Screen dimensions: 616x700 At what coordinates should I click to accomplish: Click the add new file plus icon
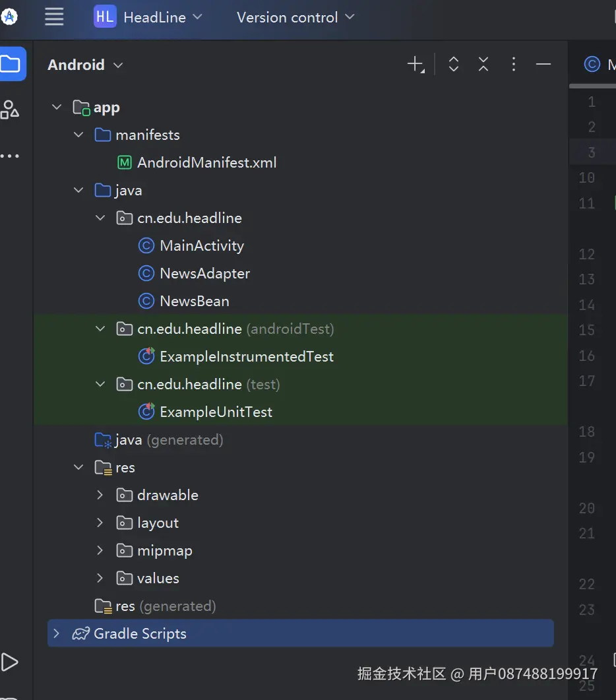click(415, 64)
